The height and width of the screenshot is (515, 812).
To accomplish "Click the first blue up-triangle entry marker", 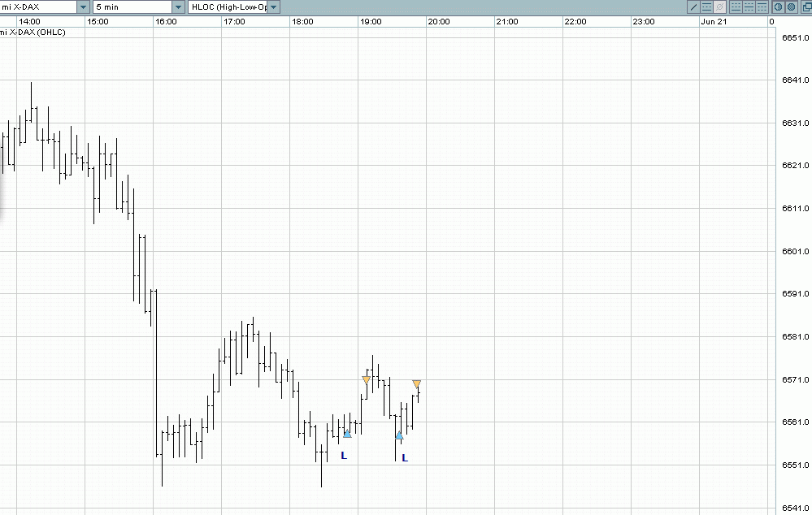I will 347,434.
